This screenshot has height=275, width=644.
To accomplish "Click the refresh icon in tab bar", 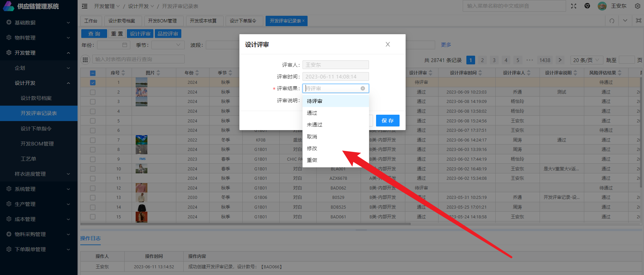I will click(612, 21).
